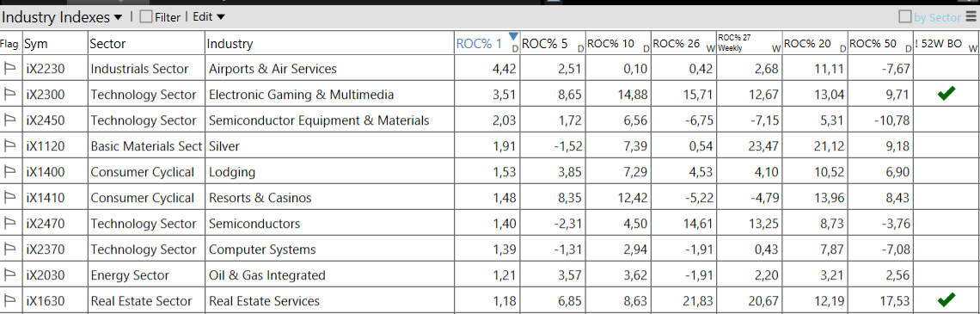Click the green checkmark in Electronic Gaming row

pyautogui.click(x=946, y=95)
